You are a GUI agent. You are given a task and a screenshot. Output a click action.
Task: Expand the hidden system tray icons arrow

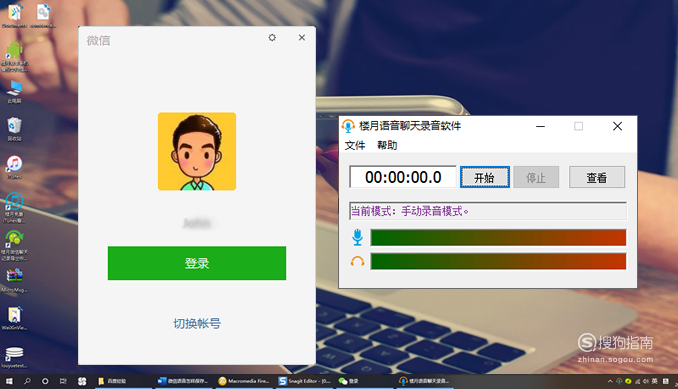click(610, 381)
